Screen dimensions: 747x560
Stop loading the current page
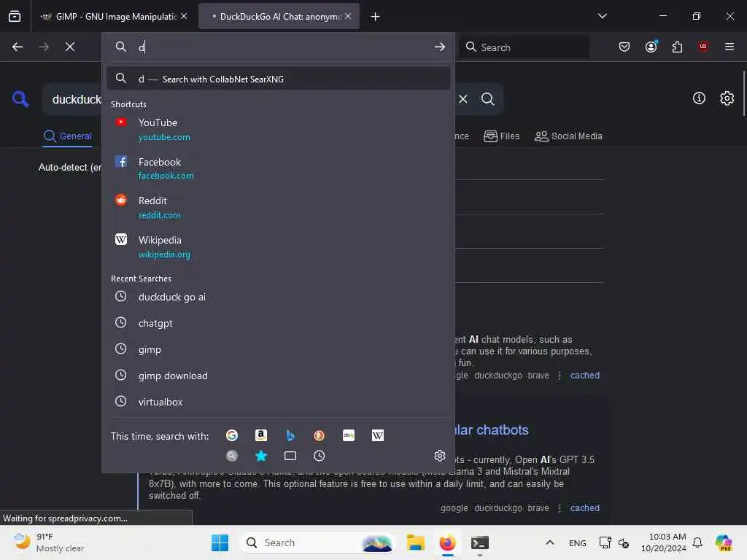pos(70,47)
